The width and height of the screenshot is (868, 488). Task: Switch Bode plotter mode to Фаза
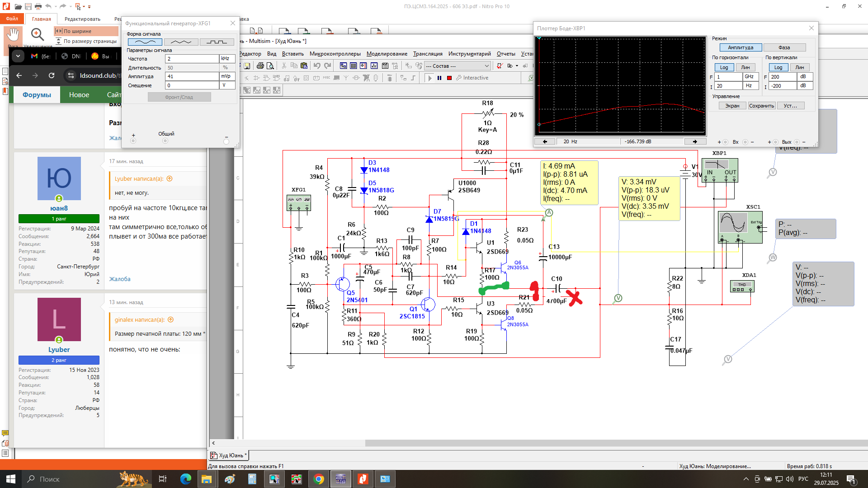tap(784, 47)
